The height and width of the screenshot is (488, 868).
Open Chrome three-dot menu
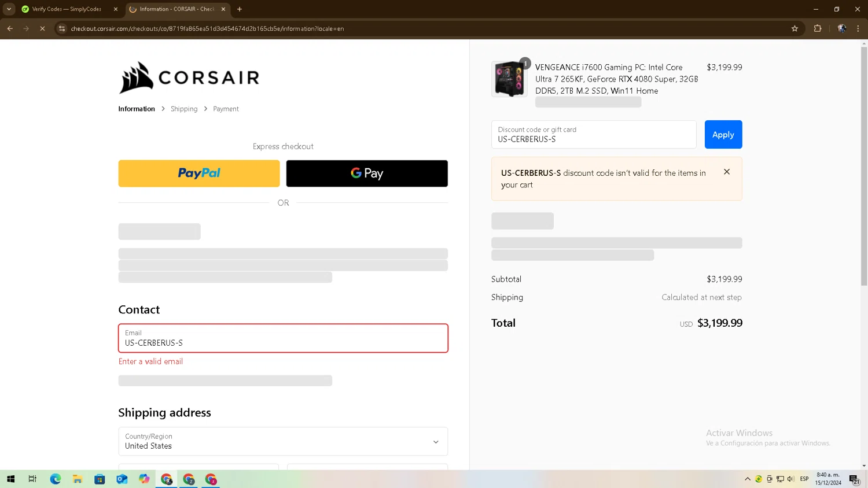(x=858, y=28)
